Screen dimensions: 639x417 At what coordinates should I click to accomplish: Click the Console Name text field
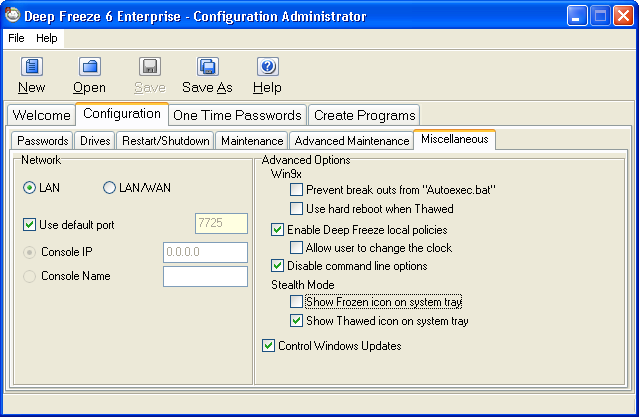coord(205,276)
